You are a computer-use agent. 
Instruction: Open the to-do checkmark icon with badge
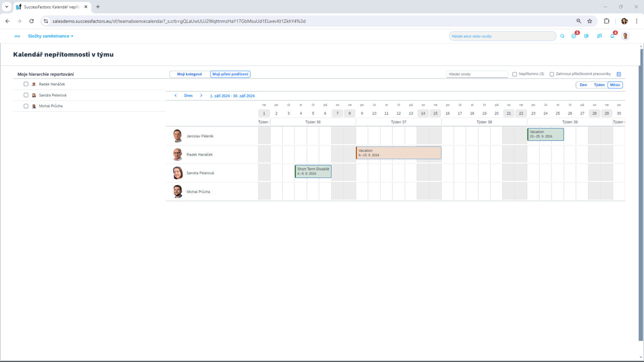[x=574, y=36]
